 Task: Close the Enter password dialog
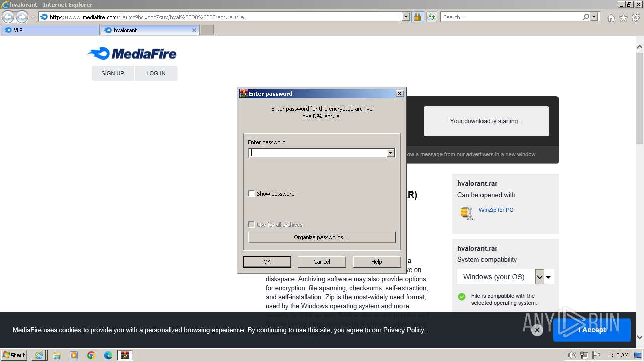[400, 93]
